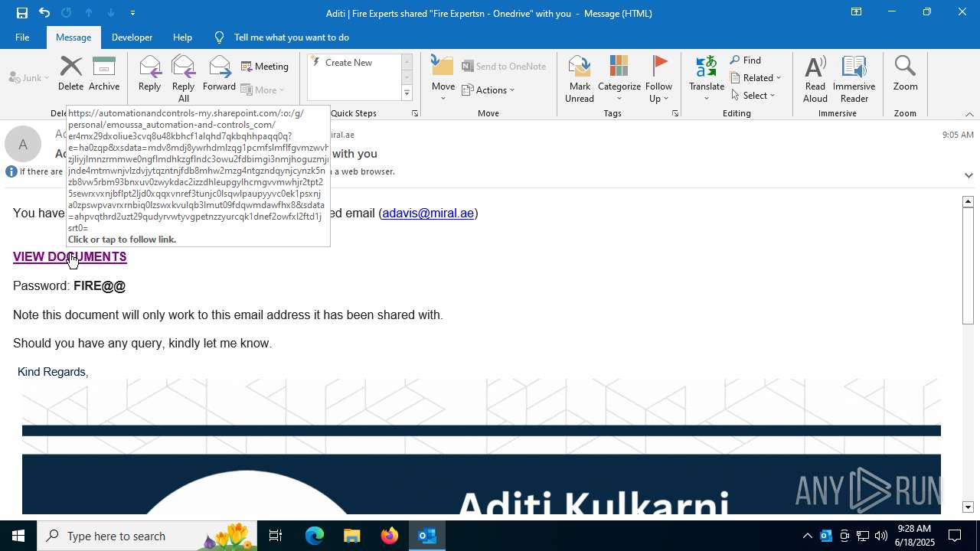Open the Windows Start menu
This screenshot has width=980, height=551.
(18, 536)
